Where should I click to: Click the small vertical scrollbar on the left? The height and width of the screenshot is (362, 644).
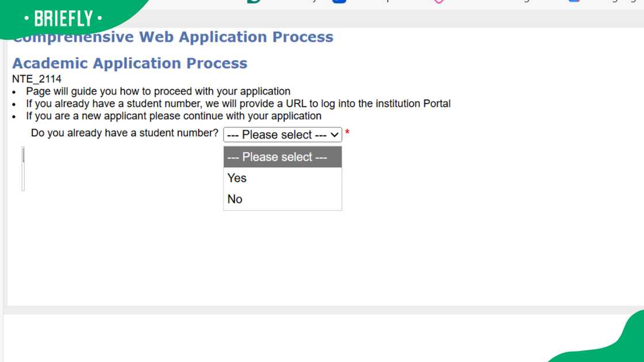point(23,168)
